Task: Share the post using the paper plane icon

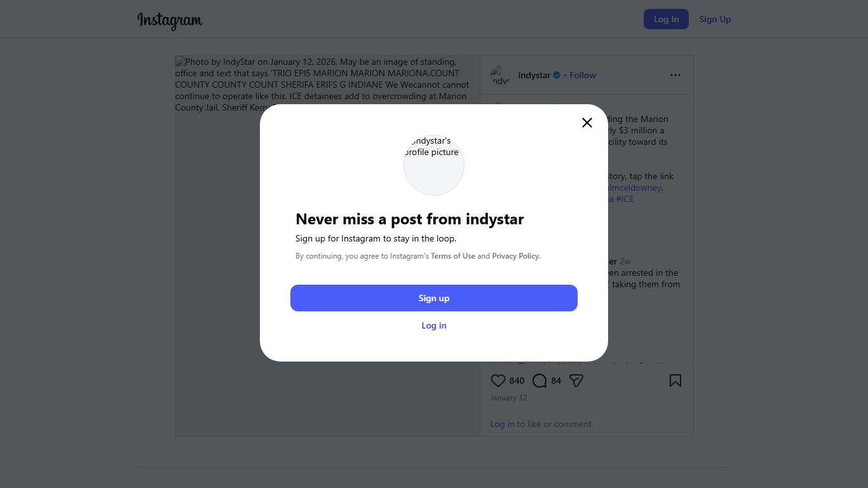Action: click(x=576, y=381)
